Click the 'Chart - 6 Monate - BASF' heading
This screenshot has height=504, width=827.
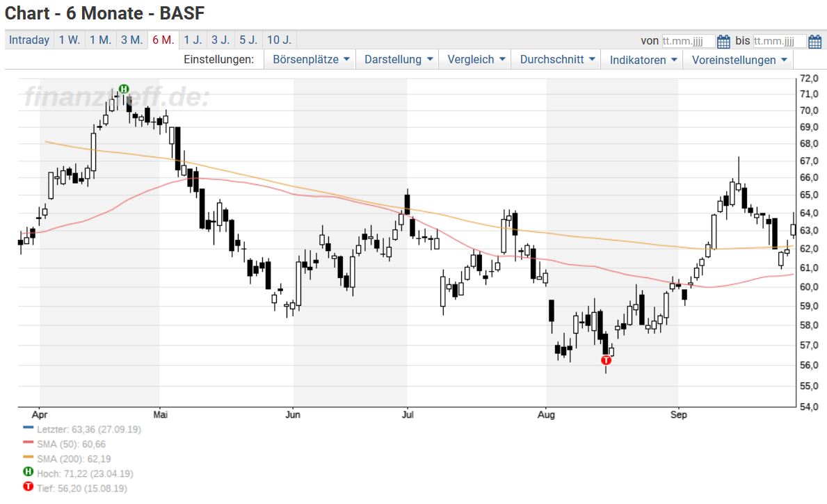pyautogui.click(x=104, y=13)
